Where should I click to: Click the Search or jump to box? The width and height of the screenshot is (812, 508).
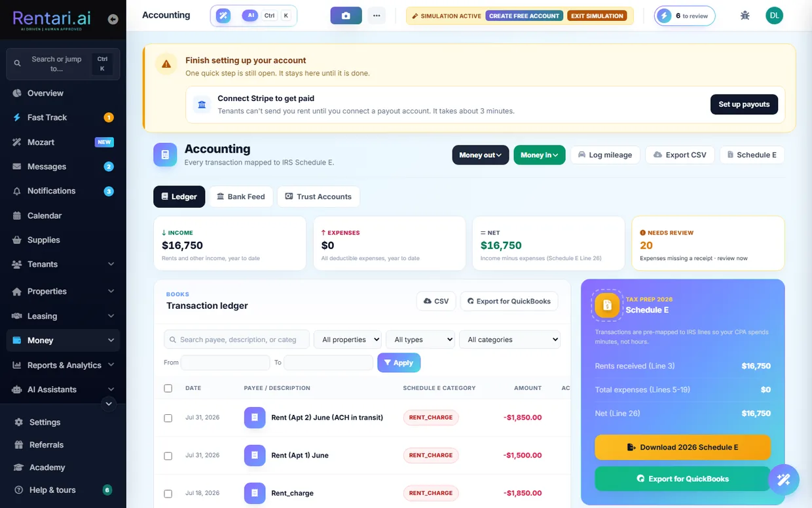(x=63, y=64)
